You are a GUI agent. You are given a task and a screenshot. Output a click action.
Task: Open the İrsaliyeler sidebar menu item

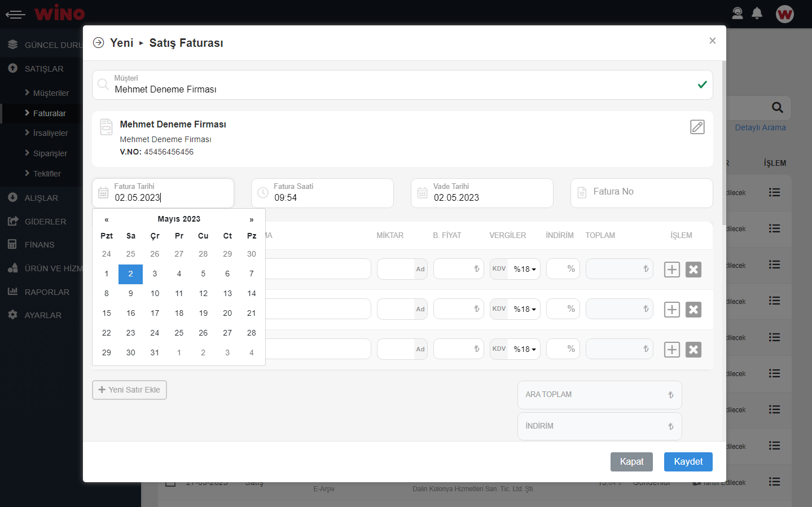coord(50,133)
